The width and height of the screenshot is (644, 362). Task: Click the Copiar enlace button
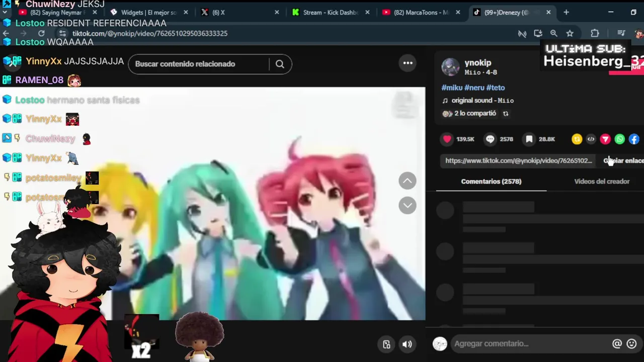pos(623,161)
